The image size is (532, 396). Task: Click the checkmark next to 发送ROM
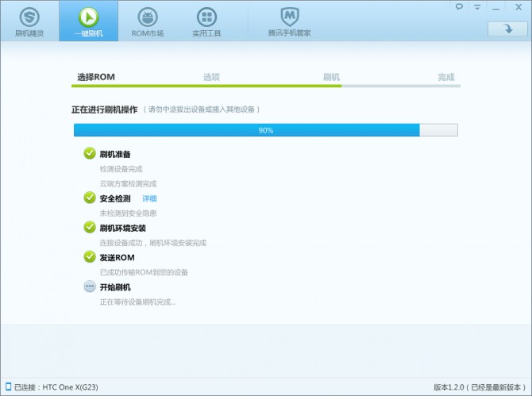[90, 256]
